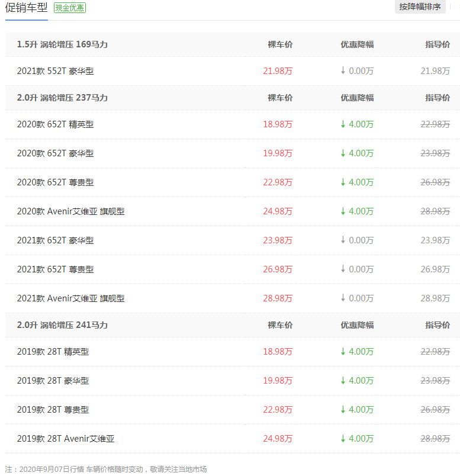Viewport: 460px width, 476px height.
Task: Click 4.00万 discount for 2020款 652T 豪华型
Action: (357, 153)
